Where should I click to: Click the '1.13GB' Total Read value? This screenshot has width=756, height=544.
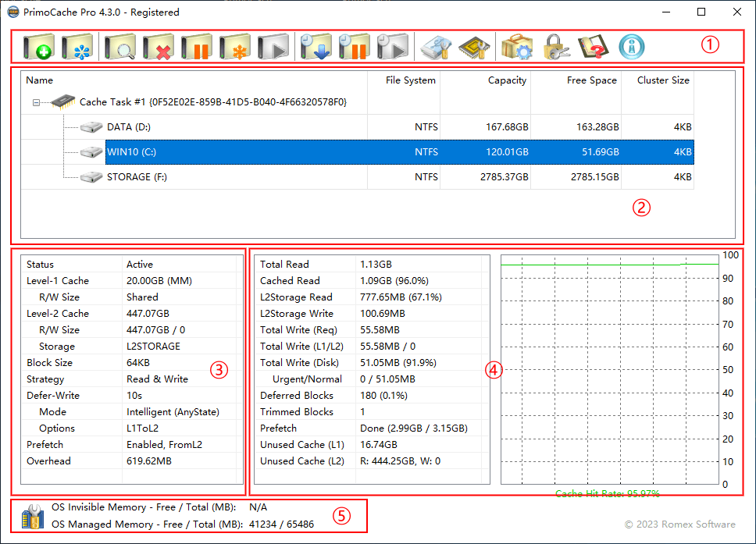[x=376, y=264]
